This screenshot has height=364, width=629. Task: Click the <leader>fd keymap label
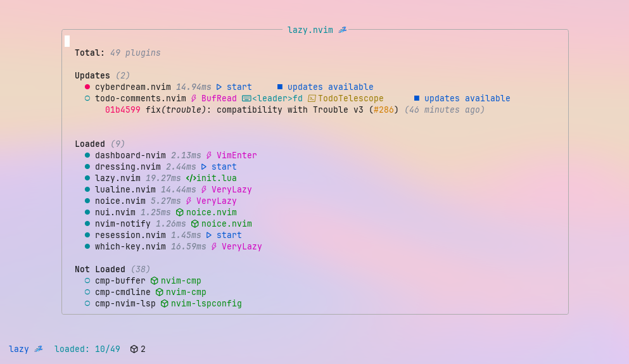[x=277, y=98]
